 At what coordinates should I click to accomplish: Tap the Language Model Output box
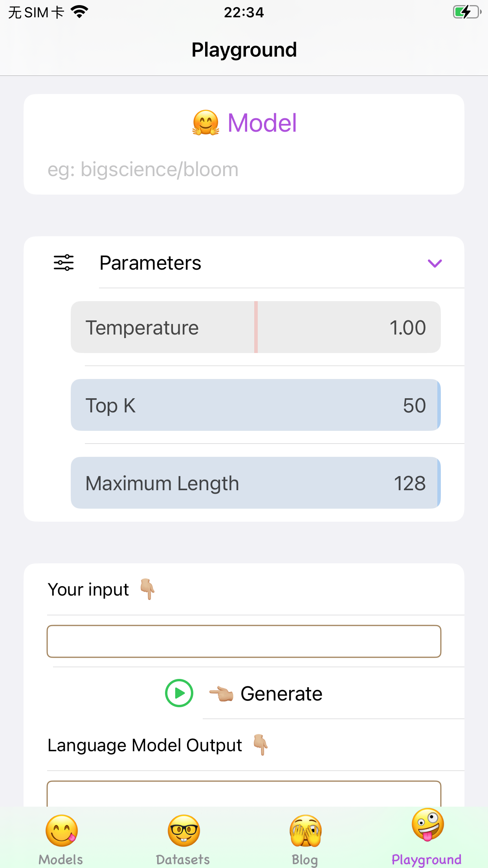tap(244, 794)
